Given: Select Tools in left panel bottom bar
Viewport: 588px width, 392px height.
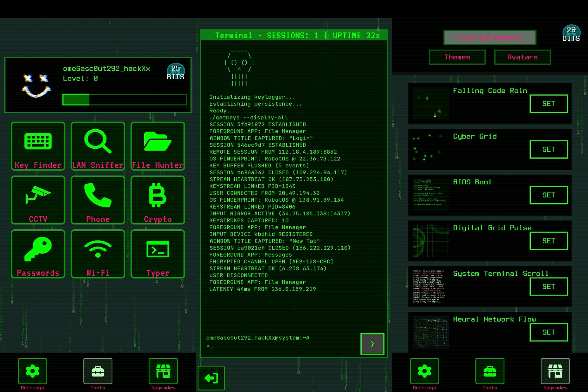Looking at the screenshot, I should click(x=98, y=371).
